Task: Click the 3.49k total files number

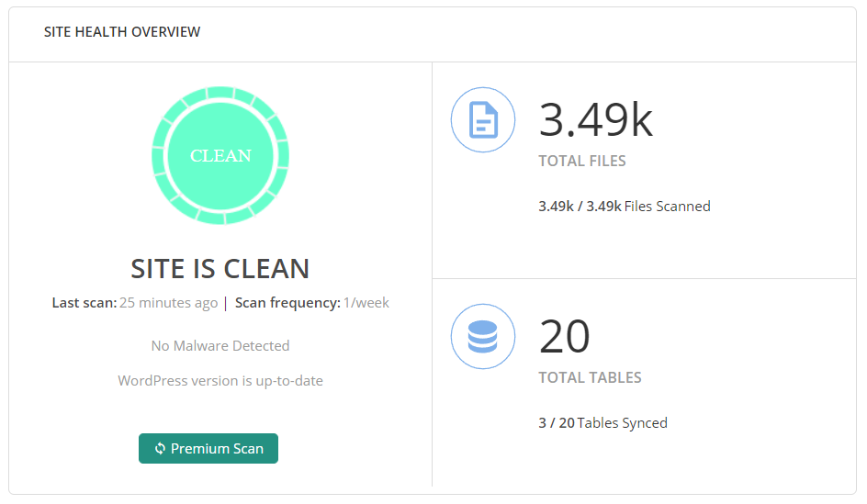Action: click(x=595, y=119)
